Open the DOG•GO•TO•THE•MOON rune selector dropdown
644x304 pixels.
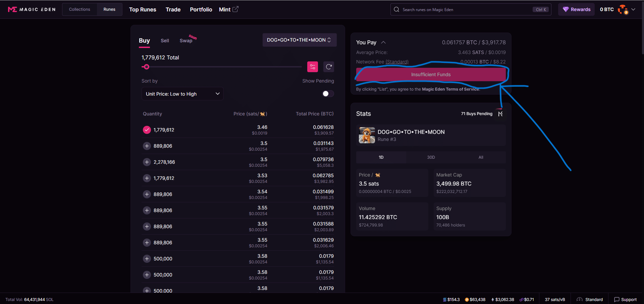point(299,40)
